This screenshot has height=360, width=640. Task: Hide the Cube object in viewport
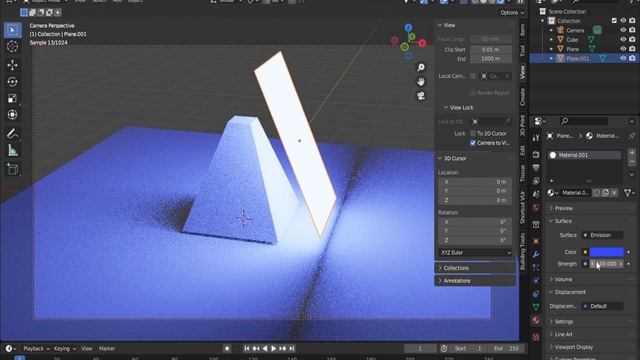point(623,40)
